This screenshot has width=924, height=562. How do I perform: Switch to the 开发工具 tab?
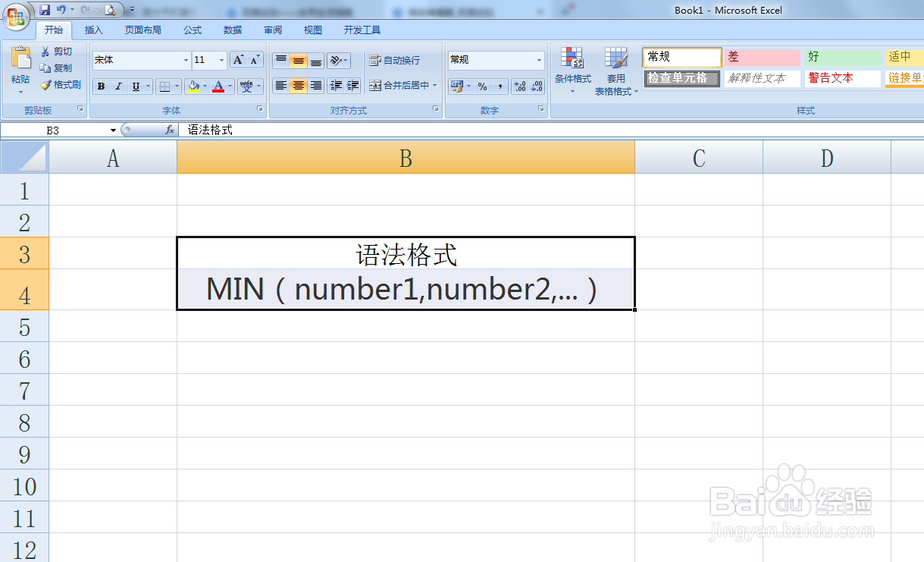(x=362, y=30)
